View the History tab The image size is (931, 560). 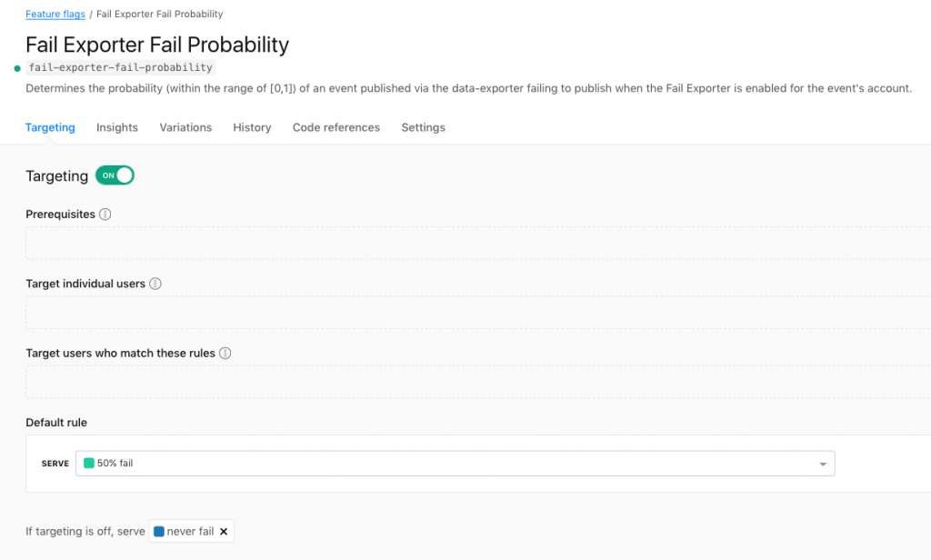[252, 127]
